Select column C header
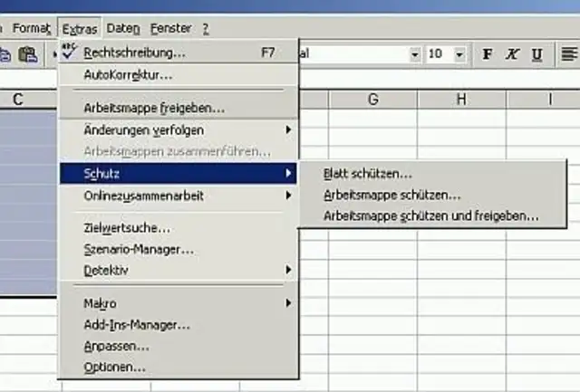The height and width of the screenshot is (392, 580). 28,99
